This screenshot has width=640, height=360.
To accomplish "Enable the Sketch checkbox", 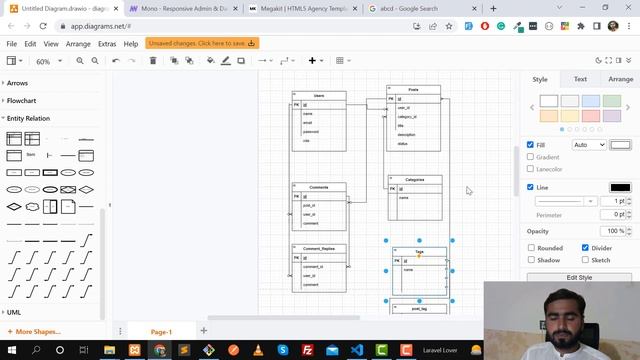I will tap(585, 260).
